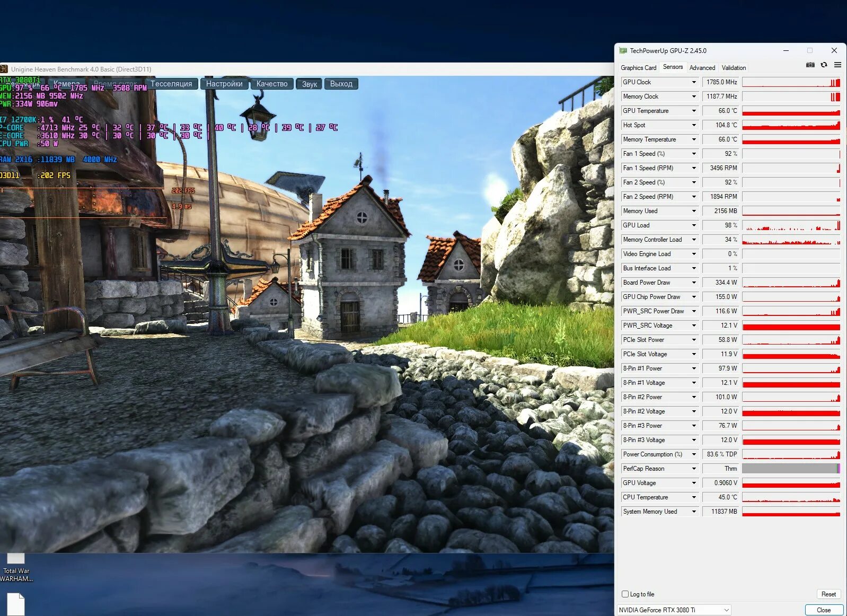This screenshot has width=847, height=616.
Task: Open the Настройки menu in Heaven Benchmark
Action: [x=224, y=84]
